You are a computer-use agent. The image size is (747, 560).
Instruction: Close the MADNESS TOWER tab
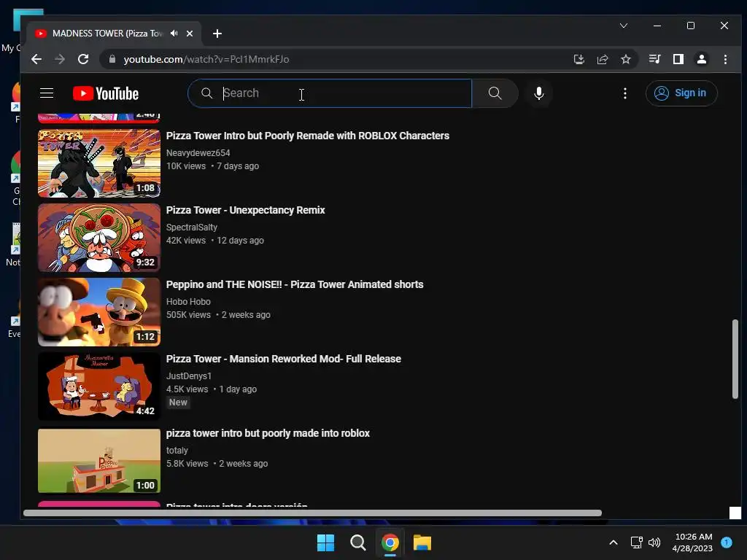pyautogui.click(x=190, y=34)
